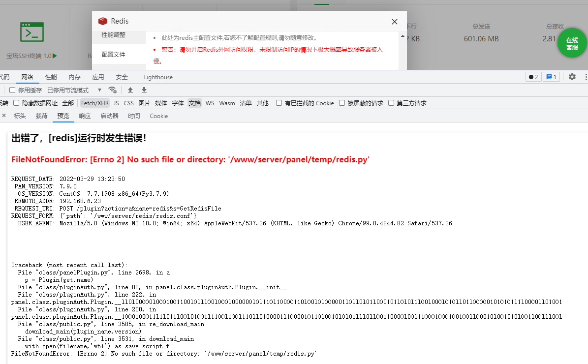Toggle 隐藏数据网址 checkbox

[16, 103]
